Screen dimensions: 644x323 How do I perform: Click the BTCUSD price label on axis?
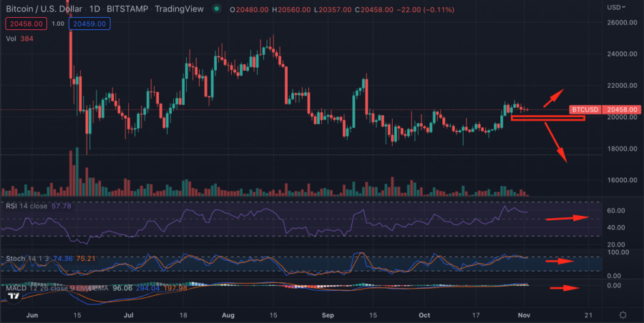(585, 110)
